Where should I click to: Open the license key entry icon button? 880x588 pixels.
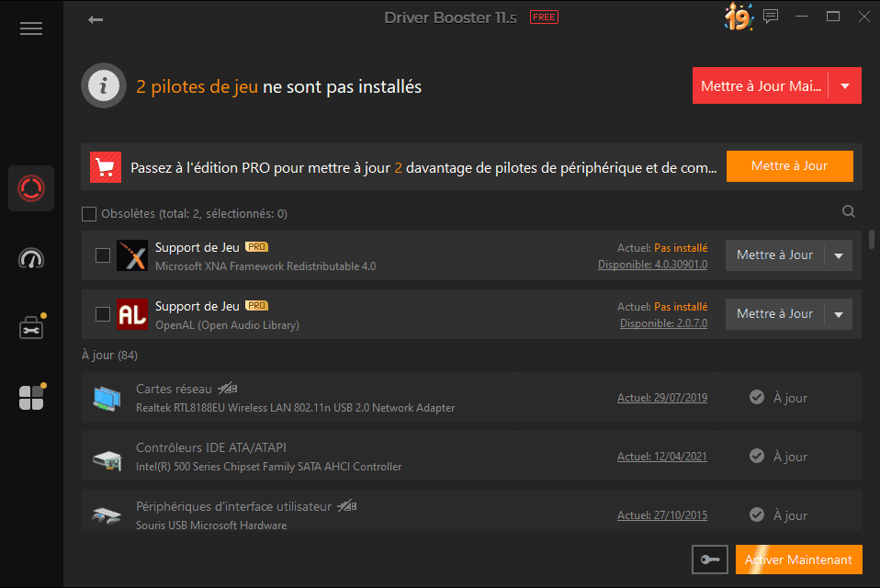point(710,560)
